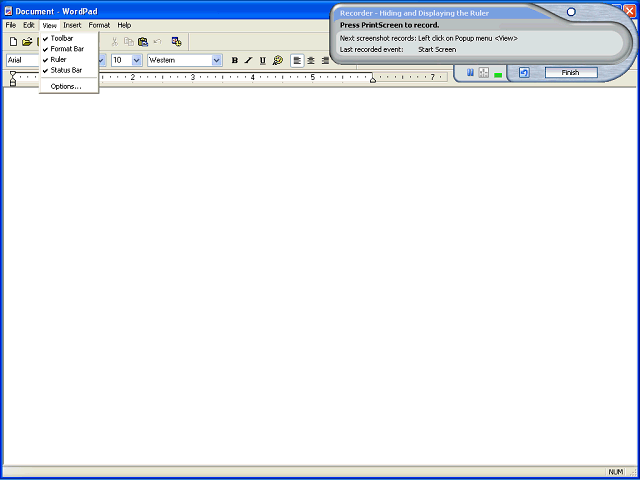Insert Date/Time using toolbar icon

(x=176, y=42)
